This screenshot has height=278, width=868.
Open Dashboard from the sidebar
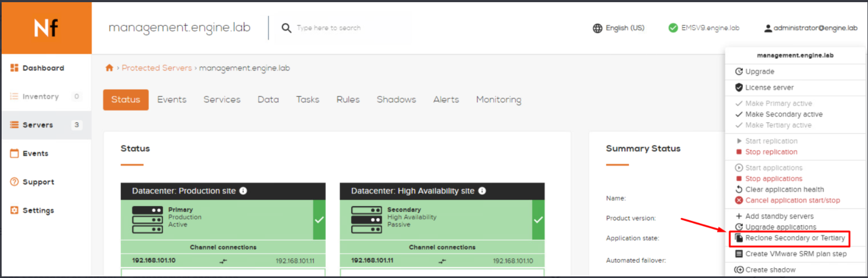coord(43,68)
